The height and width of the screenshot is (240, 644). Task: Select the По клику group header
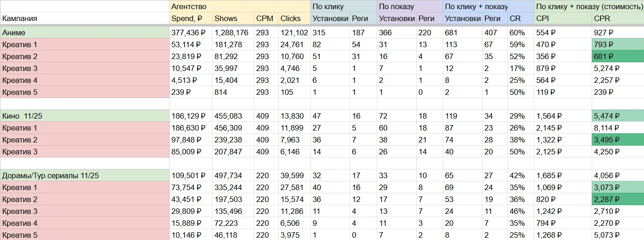point(344,6)
